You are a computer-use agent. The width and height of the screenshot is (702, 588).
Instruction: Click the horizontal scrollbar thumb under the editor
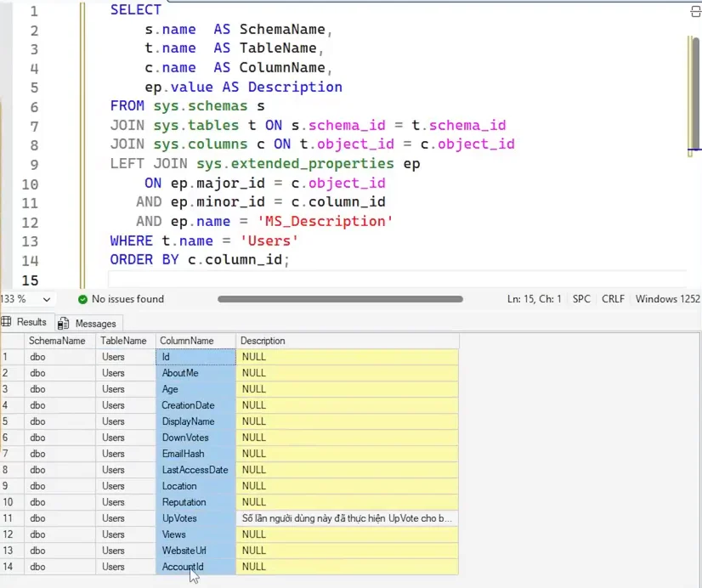[x=340, y=299]
